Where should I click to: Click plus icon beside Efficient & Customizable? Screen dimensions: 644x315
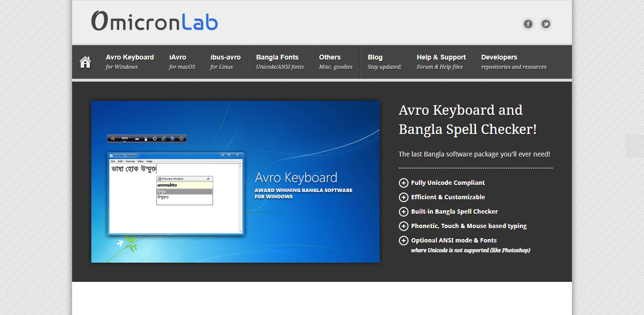[404, 197]
